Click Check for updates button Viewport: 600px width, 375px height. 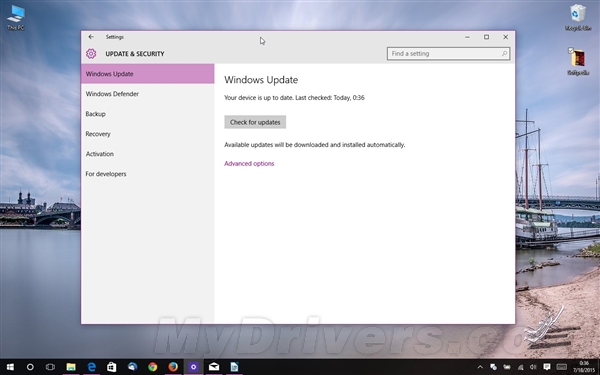255,122
